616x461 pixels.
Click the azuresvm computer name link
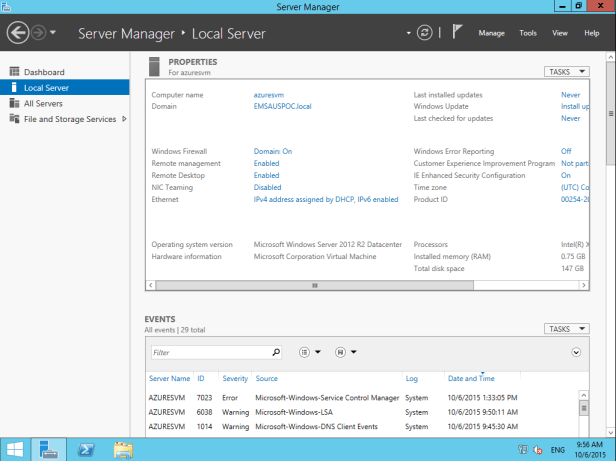(x=270, y=94)
